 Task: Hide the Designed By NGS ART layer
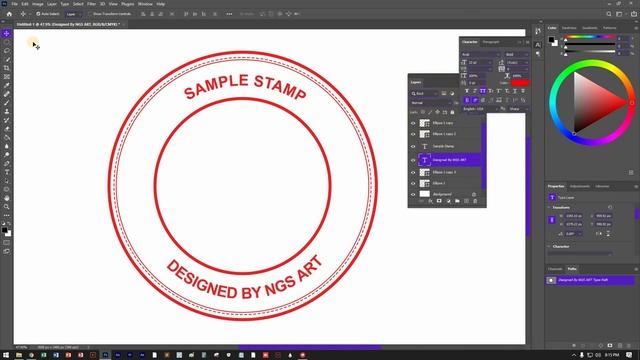tap(413, 160)
